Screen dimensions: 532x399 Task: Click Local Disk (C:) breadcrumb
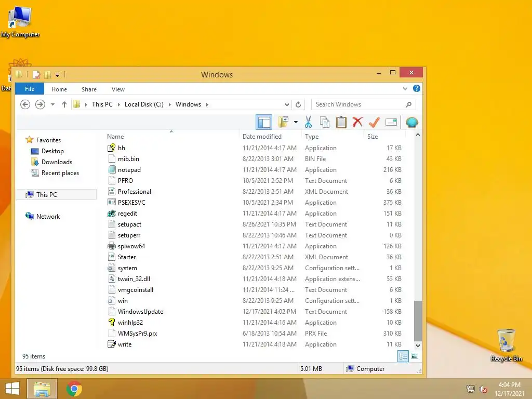(144, 104)
